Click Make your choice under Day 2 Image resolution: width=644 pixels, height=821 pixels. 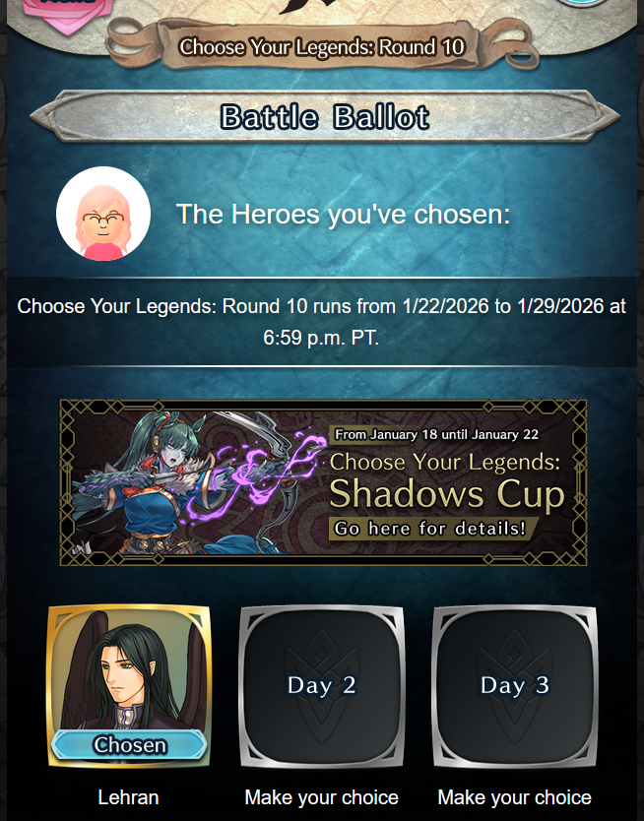(x=321, y=797)
